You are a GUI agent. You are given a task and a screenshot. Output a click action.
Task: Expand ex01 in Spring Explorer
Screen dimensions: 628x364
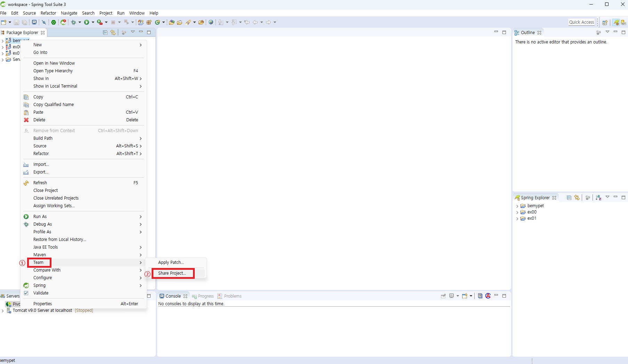pos(517,219)
